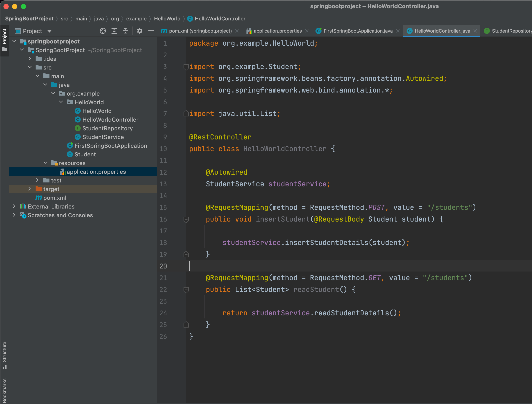Switch to the application.properties editor tab
Screen dimensions: 532x404
(277, 31)
